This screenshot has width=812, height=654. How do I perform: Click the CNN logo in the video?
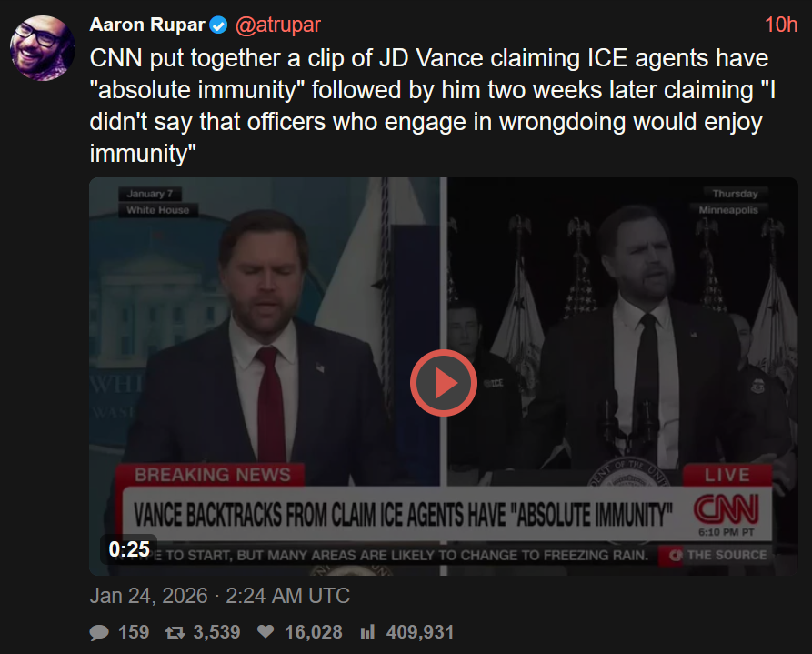[726, 508]
